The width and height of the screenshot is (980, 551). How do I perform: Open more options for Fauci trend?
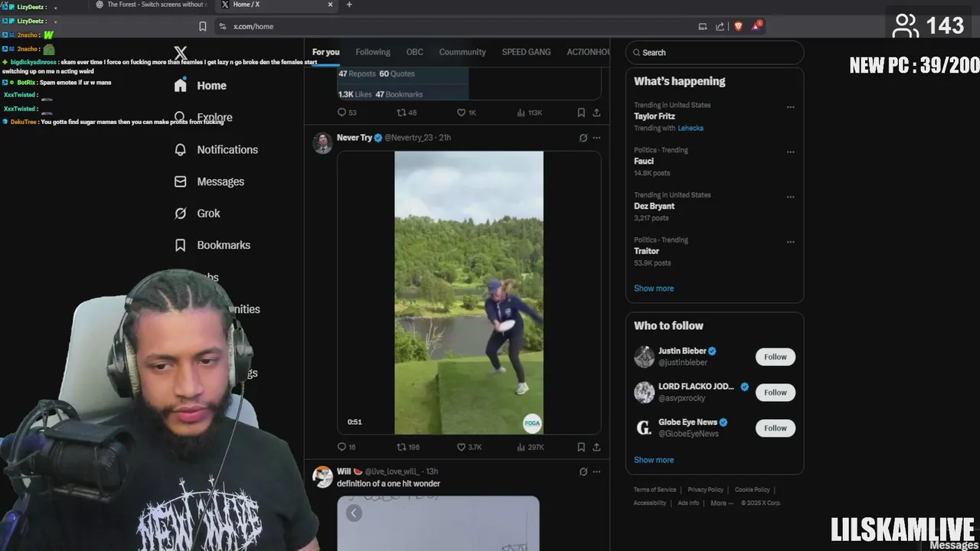point(790,152)
